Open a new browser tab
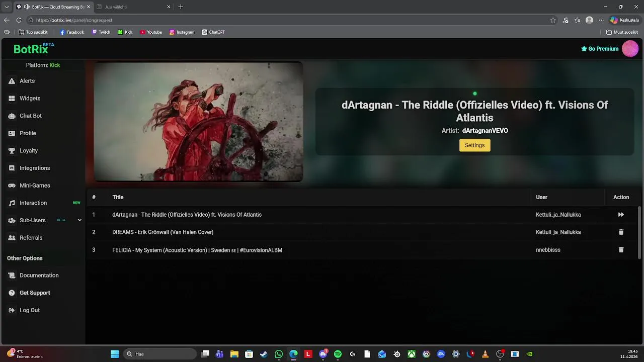Viewport: 644px width, 362px height. (x=181, y=7)
